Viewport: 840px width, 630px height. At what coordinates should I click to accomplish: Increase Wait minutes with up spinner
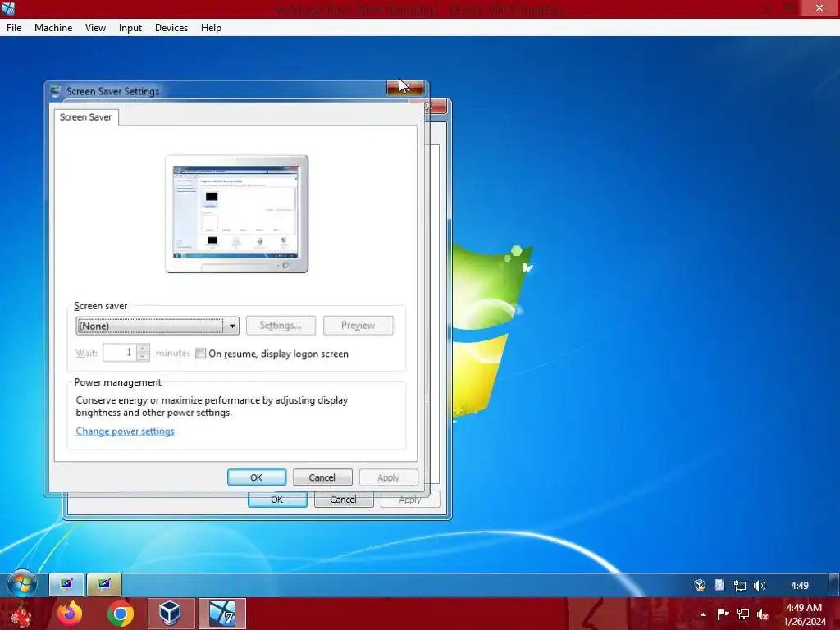(x=143, y=349)
